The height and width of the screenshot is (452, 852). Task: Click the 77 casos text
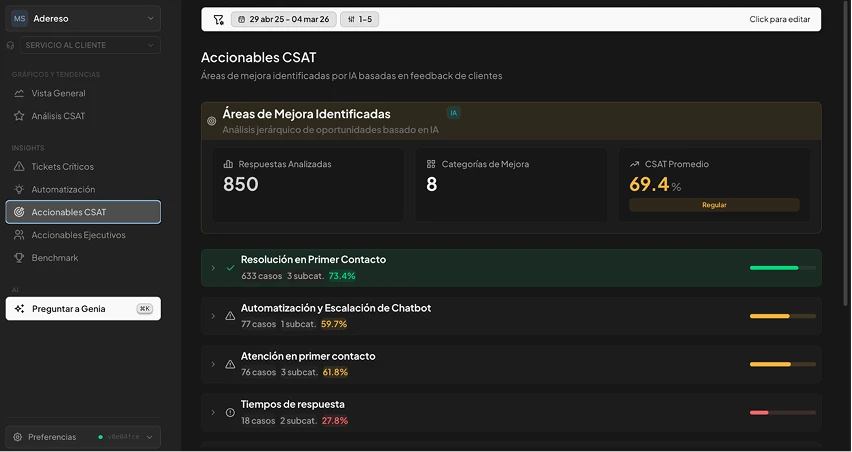coord(259,324)
